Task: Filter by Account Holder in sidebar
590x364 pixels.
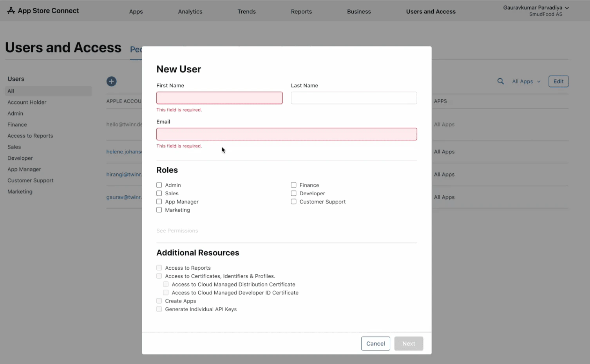Action: tap(27, 102)
